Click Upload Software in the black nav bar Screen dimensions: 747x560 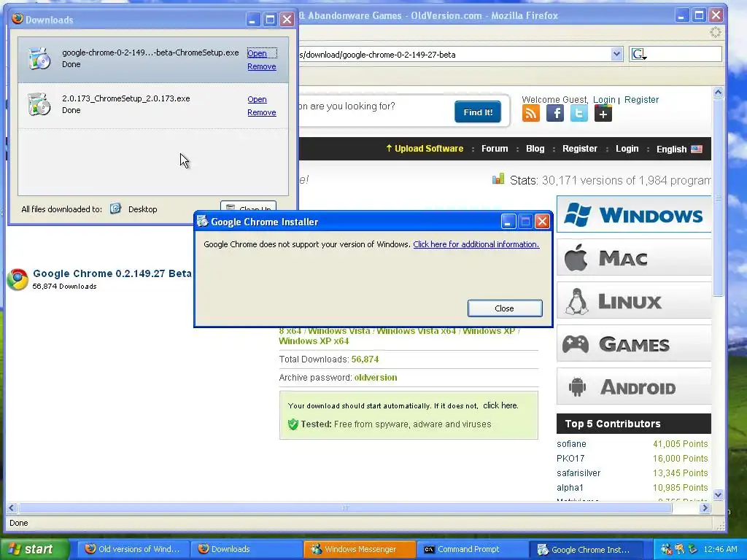[x=425, y=149]
